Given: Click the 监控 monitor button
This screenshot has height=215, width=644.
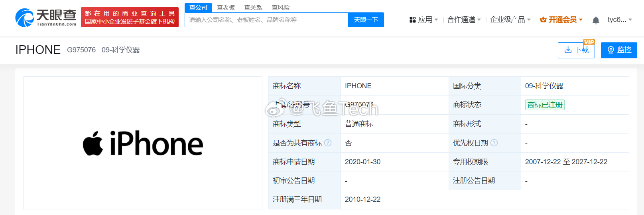Looking at the screenshot, I should coord(619,50).
